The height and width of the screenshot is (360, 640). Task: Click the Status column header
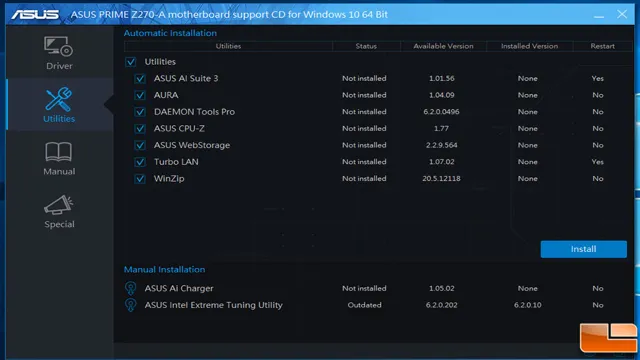click(x=366, y=46)
